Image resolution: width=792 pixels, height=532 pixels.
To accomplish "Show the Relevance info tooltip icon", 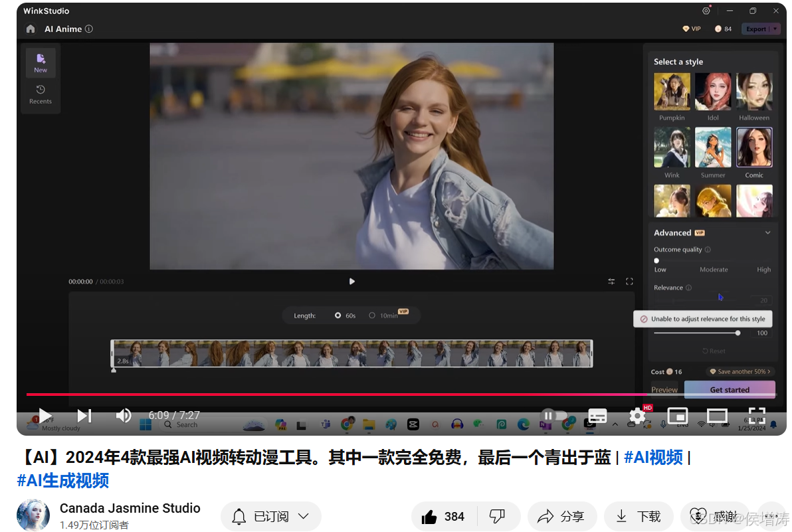I will pyautogui.click(x=688, y=288).
